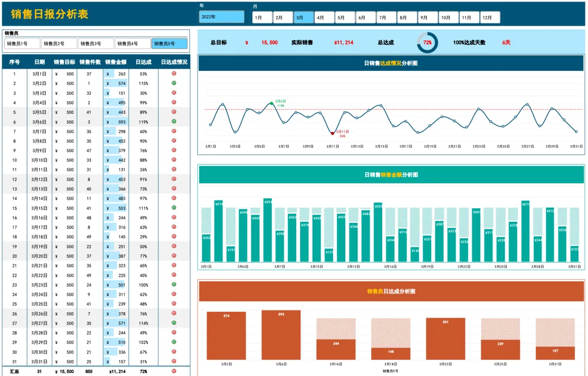Select the 9月 slicer button
588x376 pixels.
[x=428, y=17]
